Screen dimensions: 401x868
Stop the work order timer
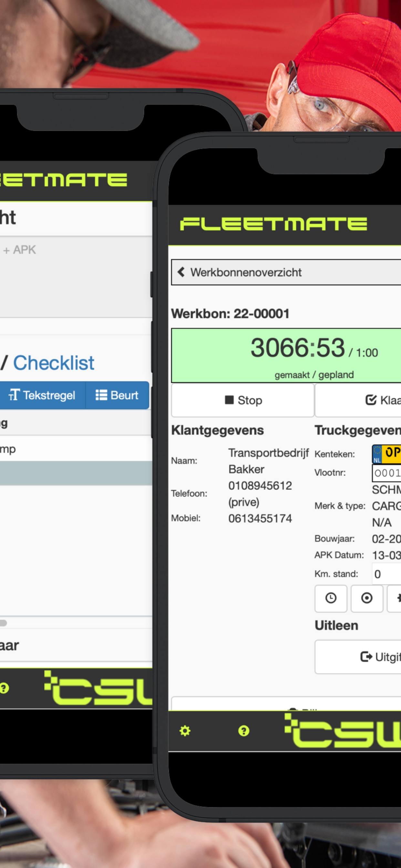242,400
